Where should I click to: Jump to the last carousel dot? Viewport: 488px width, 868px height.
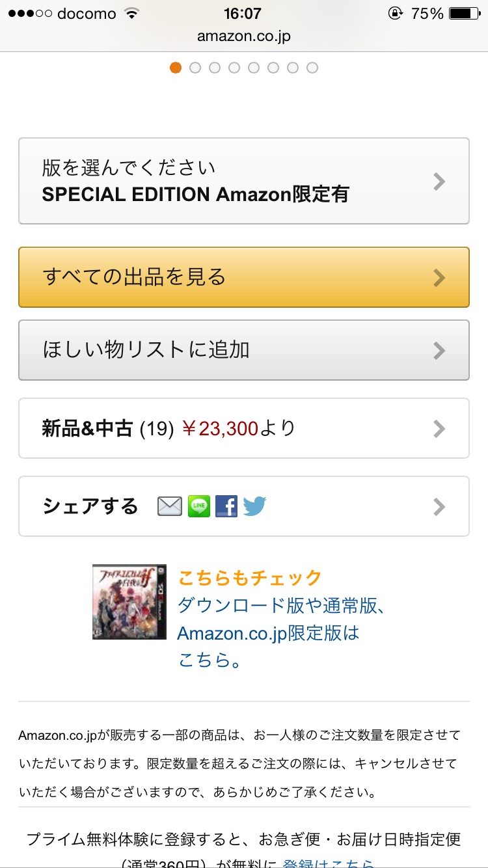click(312, 68)
